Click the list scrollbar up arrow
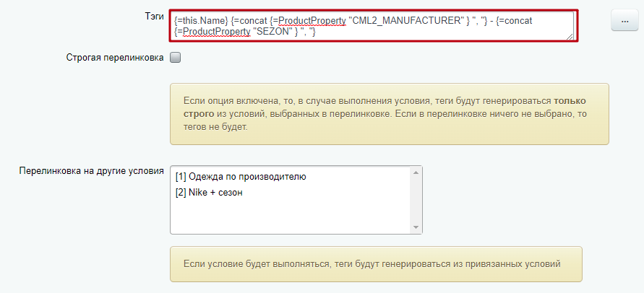The height and width of the screenshot is (293, 644). (x=416, y=172)
